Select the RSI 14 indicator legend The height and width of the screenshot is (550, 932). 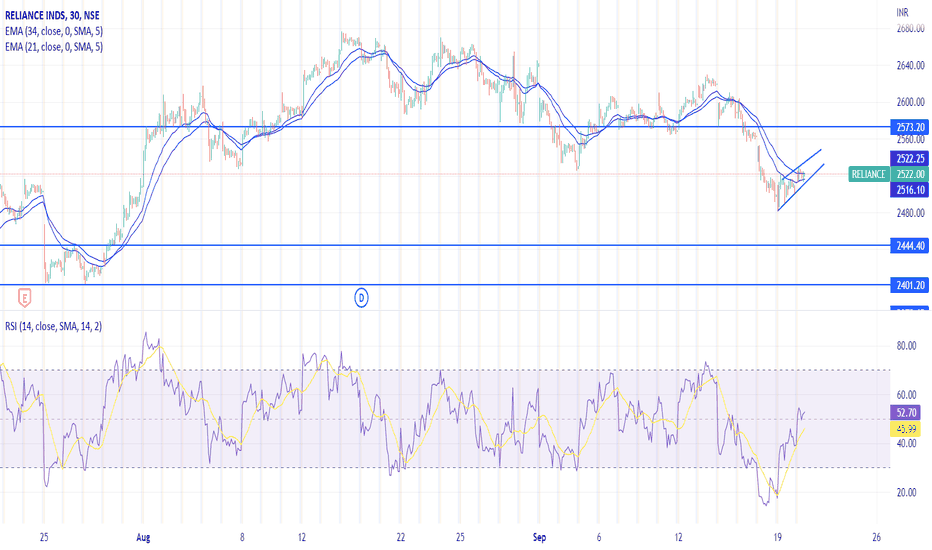53,326
